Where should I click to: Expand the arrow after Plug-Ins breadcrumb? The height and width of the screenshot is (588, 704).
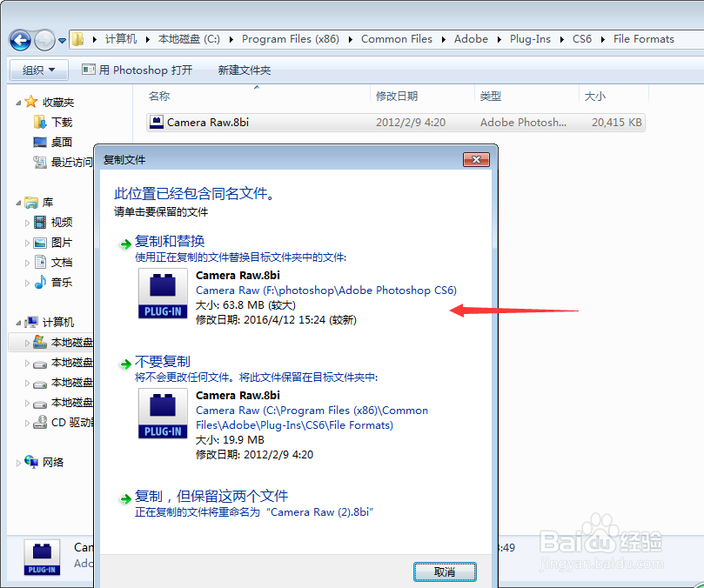561,39
